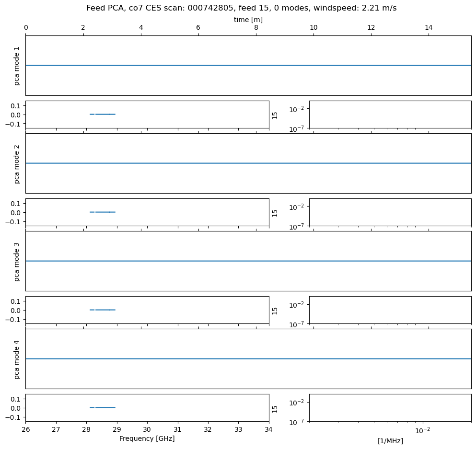Image resolution: width=476 pixels, height=449 pixels.
Task: Select the "pca mode 2" y-axis label
Action: click(17, 164)
